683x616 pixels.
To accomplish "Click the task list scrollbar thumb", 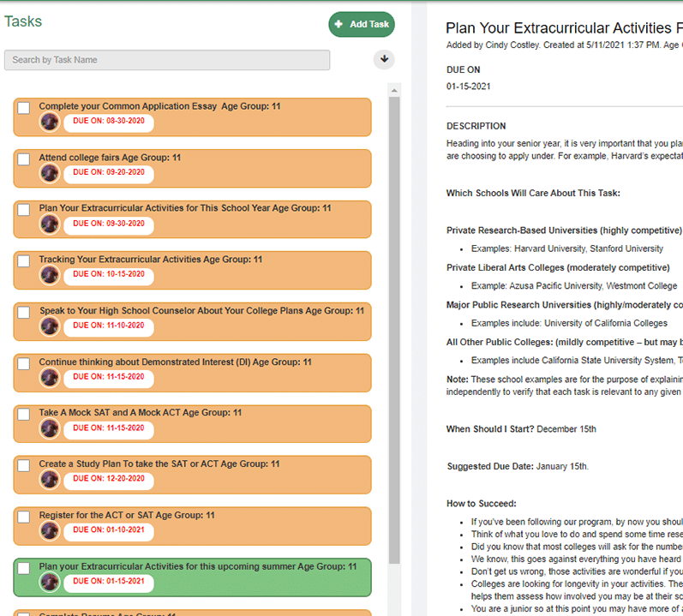I will pos(394,330).
